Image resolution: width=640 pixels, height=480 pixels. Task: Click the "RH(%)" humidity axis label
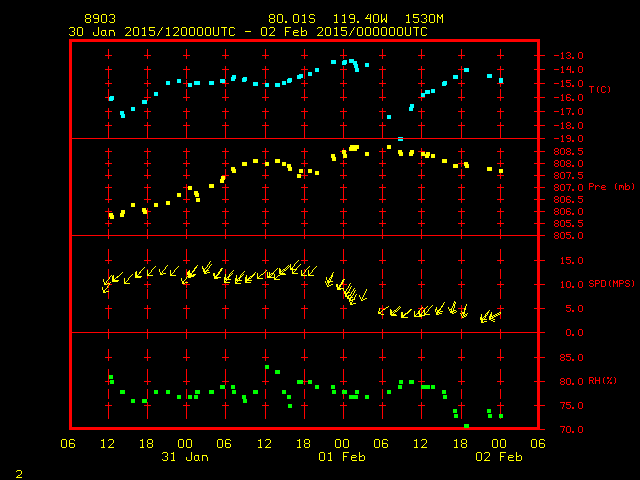(x=602, y=381)
